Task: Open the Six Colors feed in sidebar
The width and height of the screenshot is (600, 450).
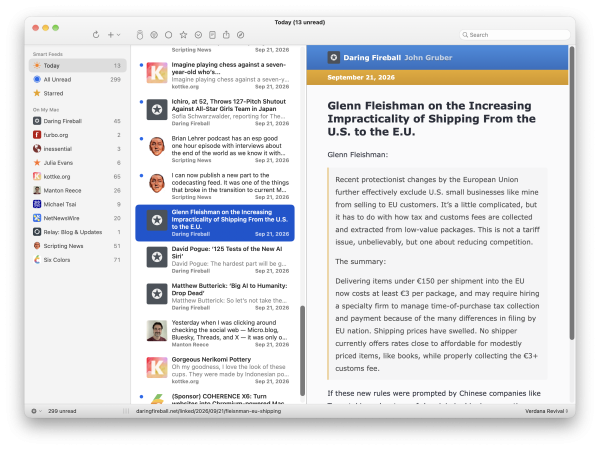Action: pos(78,259)
